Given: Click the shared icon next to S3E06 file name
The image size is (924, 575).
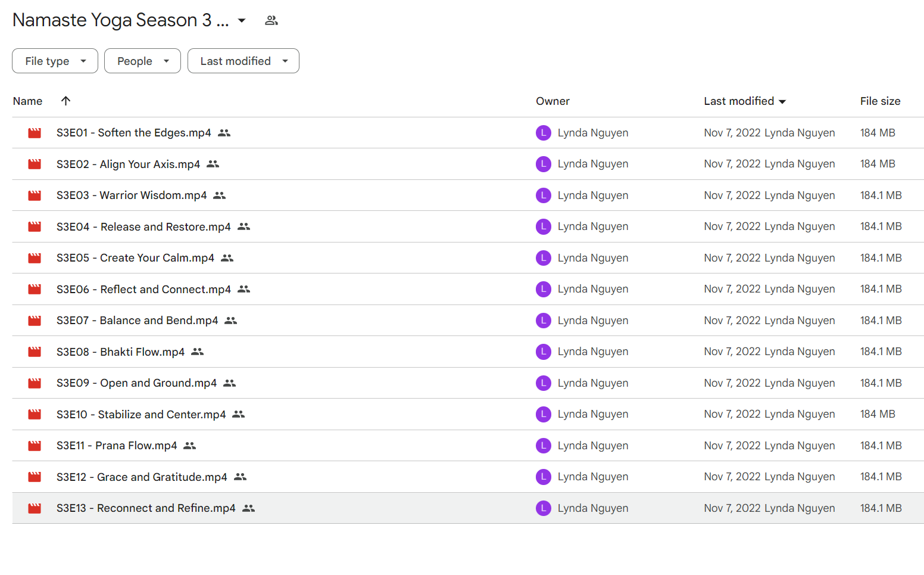Looking at the screenshot, I should [244, 289].
